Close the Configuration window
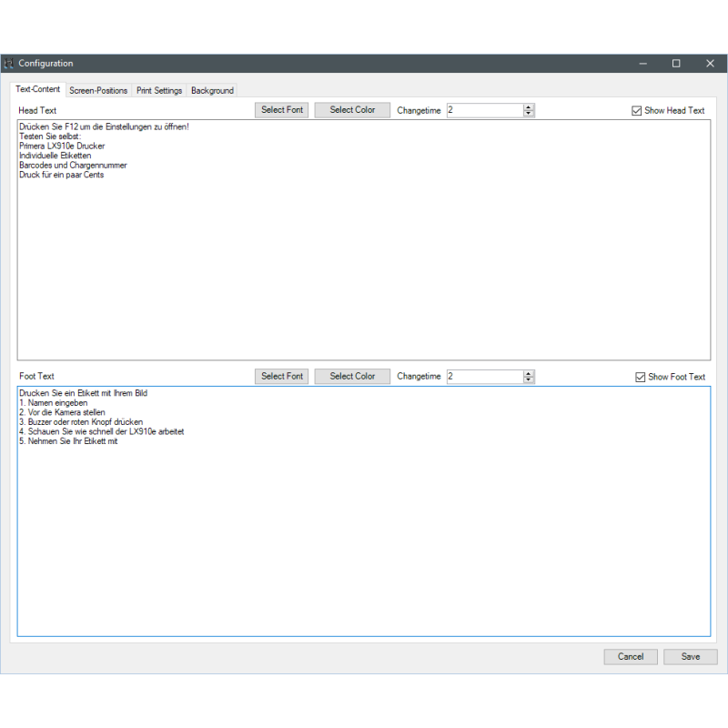Viewport: 728px width, 728px height. click(710, 64)
